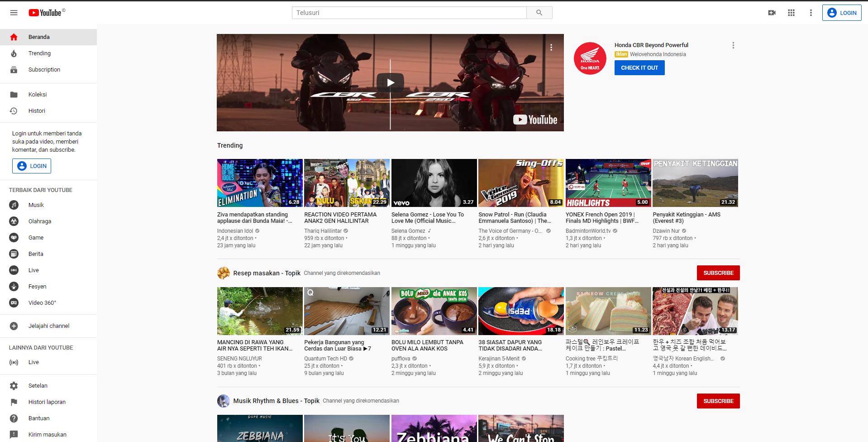Image resolution: width=868 pixels, height=442 pixels.
Task: Open Live under Terbaik dari YouTube
Action: coord(48,270)
